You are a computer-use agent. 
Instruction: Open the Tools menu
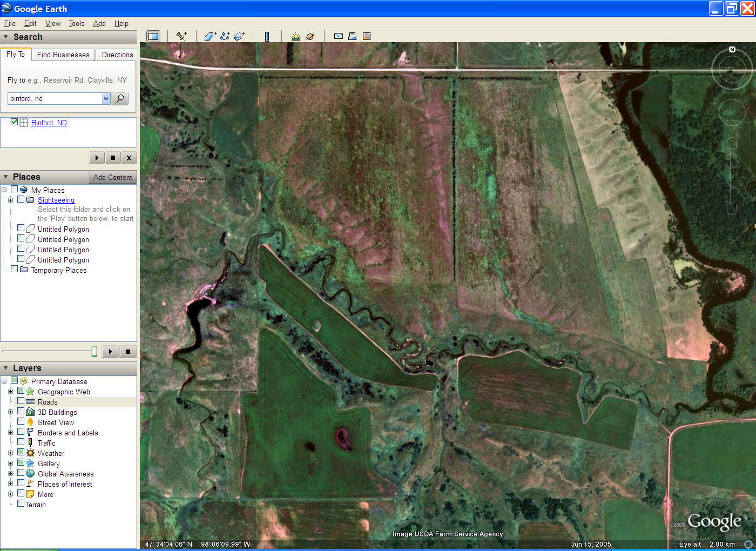tap(77, 23)
